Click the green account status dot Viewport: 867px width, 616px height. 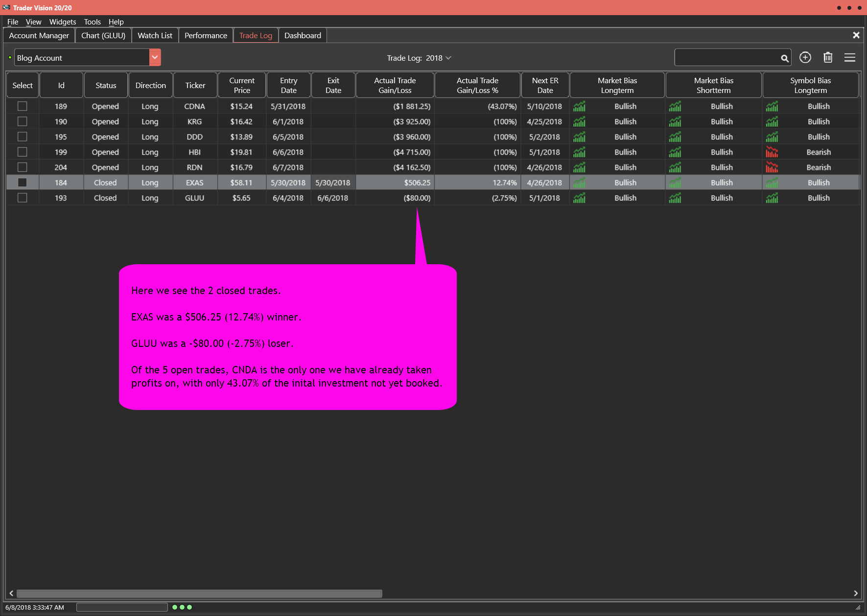pos(10,58)
